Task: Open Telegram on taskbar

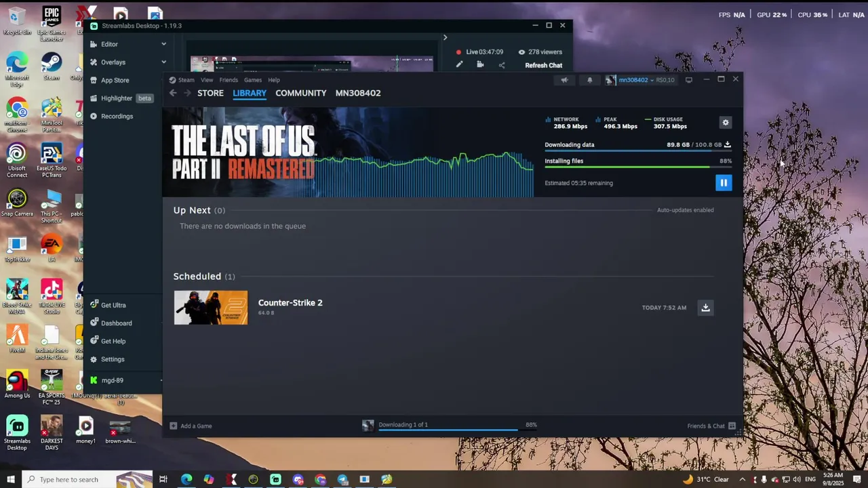Action: coord(342,479)
